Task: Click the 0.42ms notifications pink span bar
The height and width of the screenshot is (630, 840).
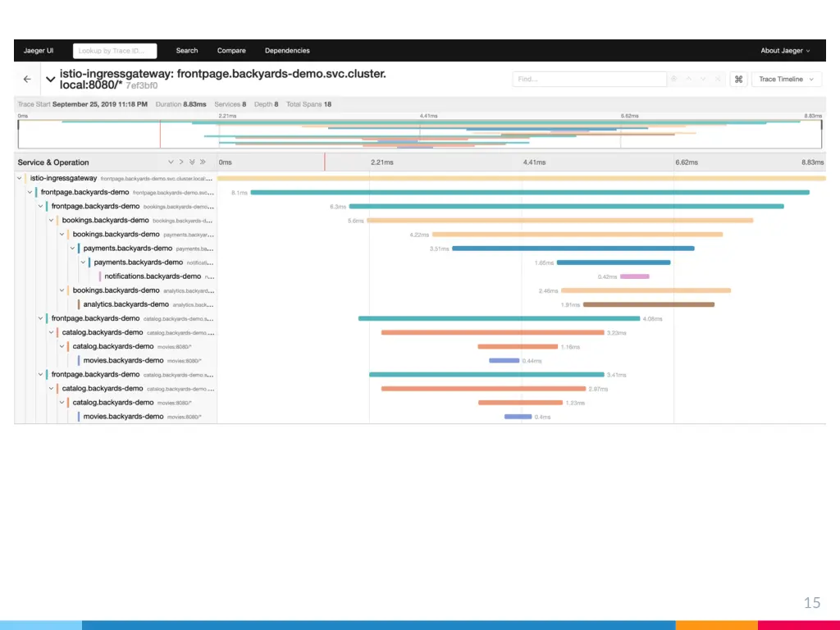Action: point(635,276)
